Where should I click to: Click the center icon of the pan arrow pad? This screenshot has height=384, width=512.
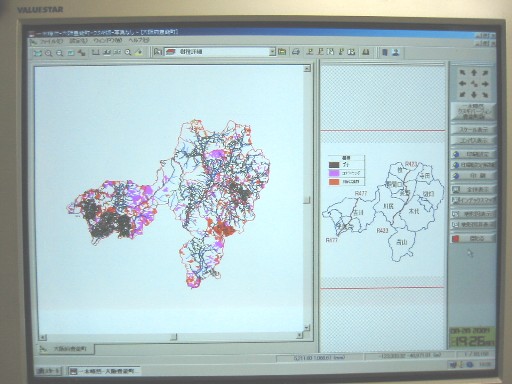474,84
